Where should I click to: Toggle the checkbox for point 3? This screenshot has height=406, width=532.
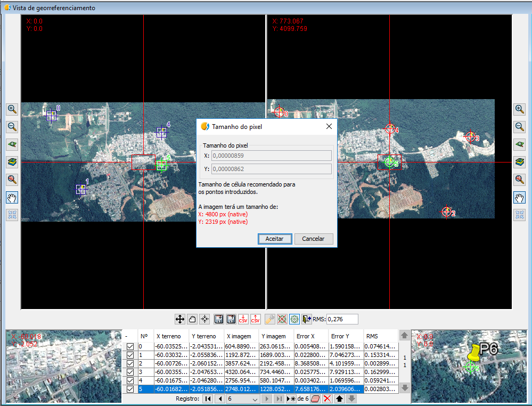(x=130, y=372)
